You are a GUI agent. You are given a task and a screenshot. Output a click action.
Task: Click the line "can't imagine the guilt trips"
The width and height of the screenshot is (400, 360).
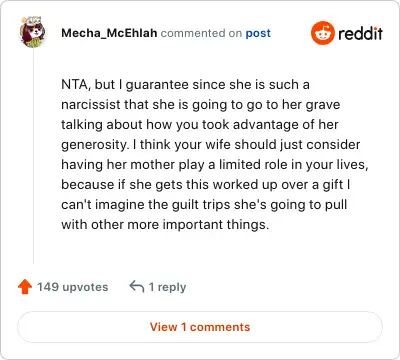click(x=204, y=205)
